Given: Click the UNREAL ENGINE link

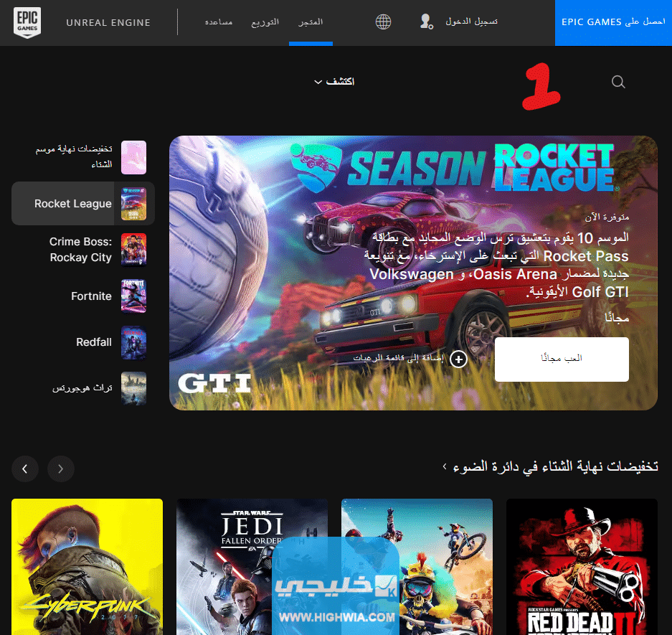Looking at the screenshot, I should point(108,23).
